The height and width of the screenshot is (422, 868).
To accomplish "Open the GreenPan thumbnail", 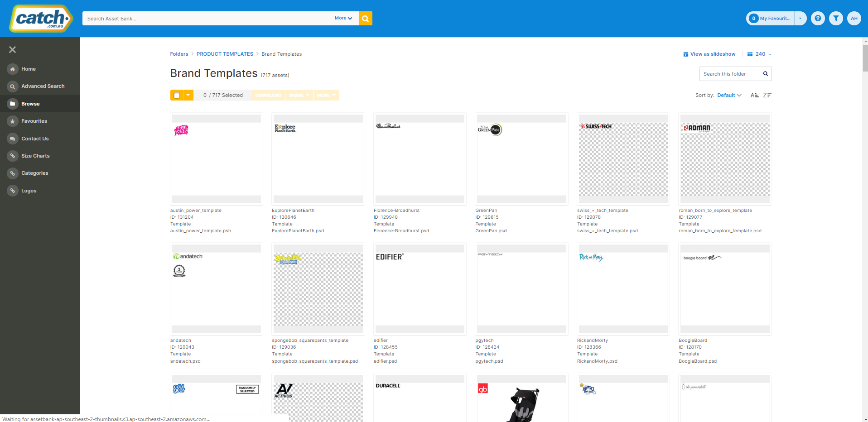I will click(x=521, y=159).
